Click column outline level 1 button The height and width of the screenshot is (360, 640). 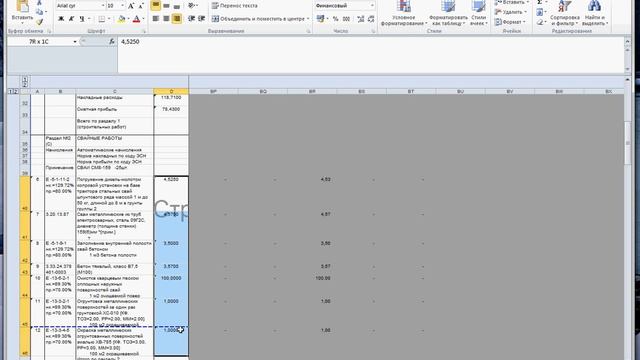pos(25,79)
